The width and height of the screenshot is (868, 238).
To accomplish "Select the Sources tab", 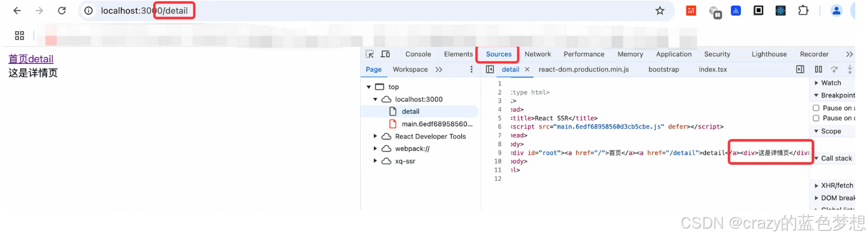I will click(x=498, y=54).
